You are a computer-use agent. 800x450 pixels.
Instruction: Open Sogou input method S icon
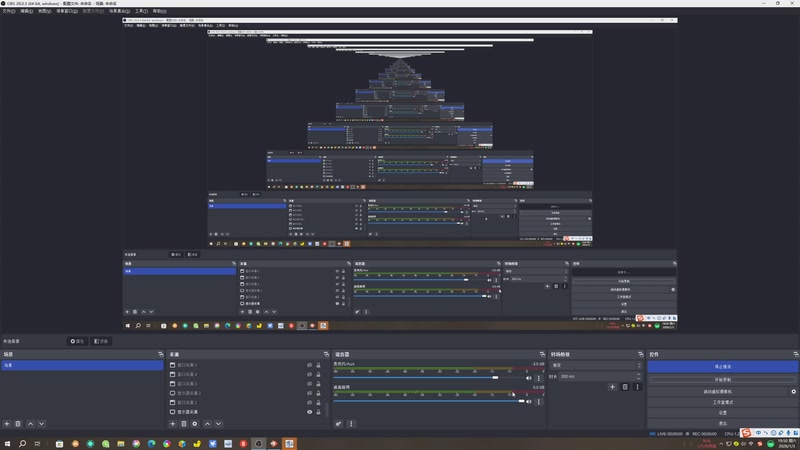pos(746,433)
